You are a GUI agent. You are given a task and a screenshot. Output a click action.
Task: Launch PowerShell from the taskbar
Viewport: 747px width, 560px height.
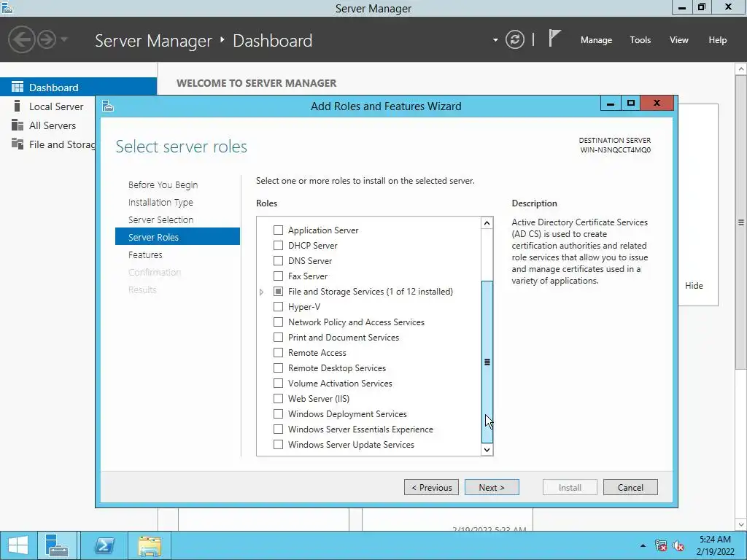coord(104,545)
